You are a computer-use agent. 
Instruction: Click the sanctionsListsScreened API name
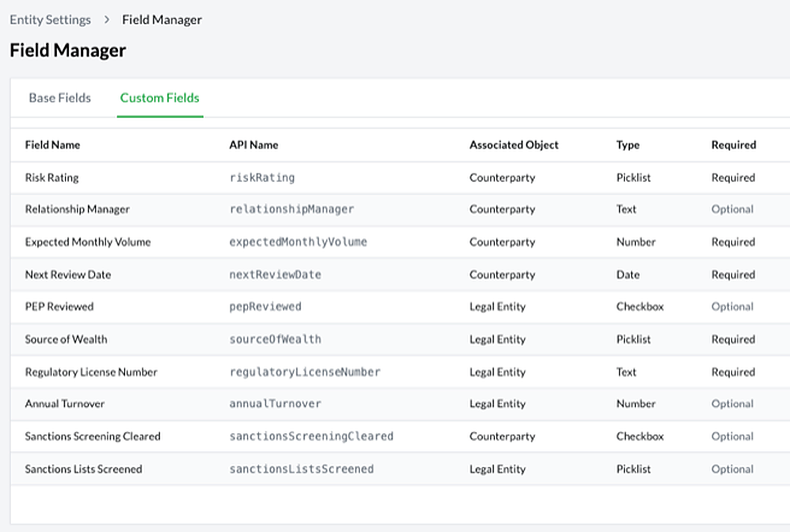point(302,469)
